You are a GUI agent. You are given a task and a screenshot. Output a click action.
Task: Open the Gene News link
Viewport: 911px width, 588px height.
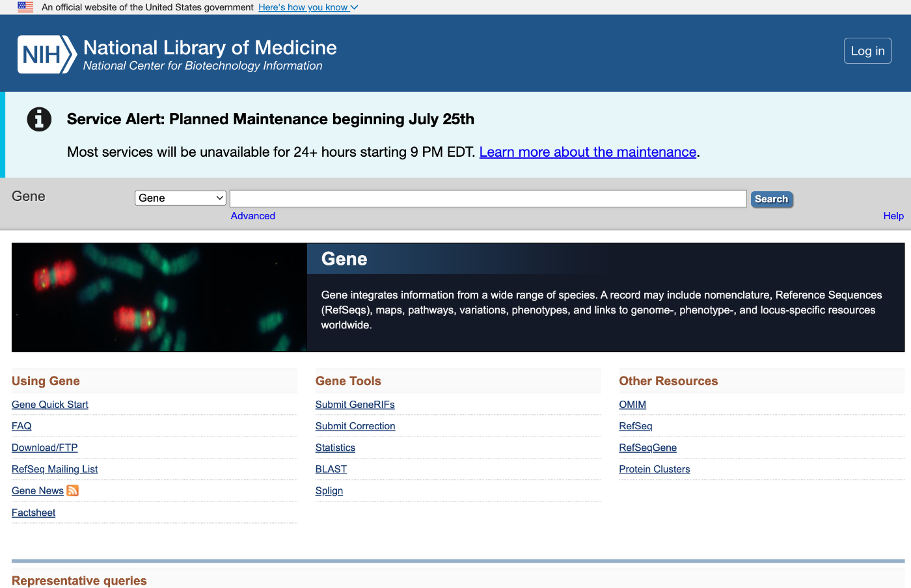pyautogui.click(x=38, y=490)
